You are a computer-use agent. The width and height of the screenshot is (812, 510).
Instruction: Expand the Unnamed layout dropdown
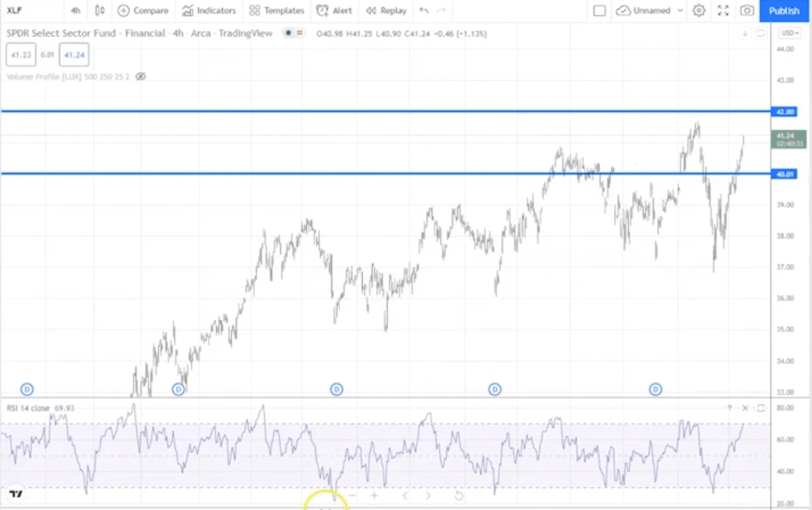680,10
